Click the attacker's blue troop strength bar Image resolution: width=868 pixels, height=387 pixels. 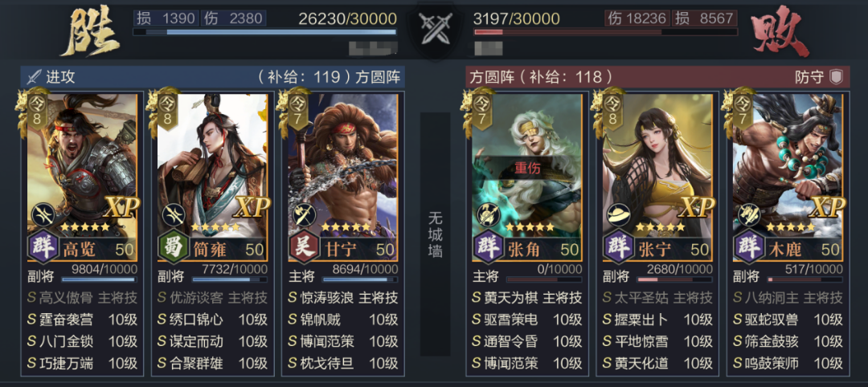(x=264, y=32)
